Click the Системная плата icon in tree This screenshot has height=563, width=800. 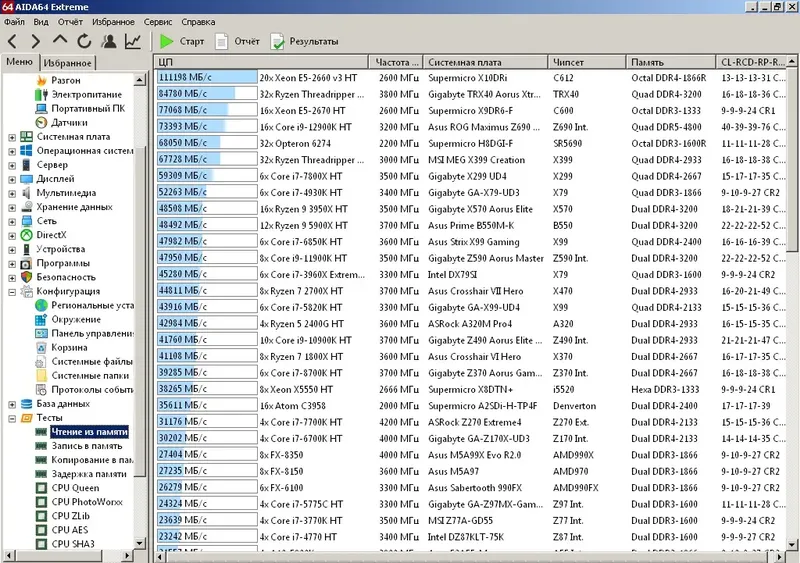pos(27,136)
